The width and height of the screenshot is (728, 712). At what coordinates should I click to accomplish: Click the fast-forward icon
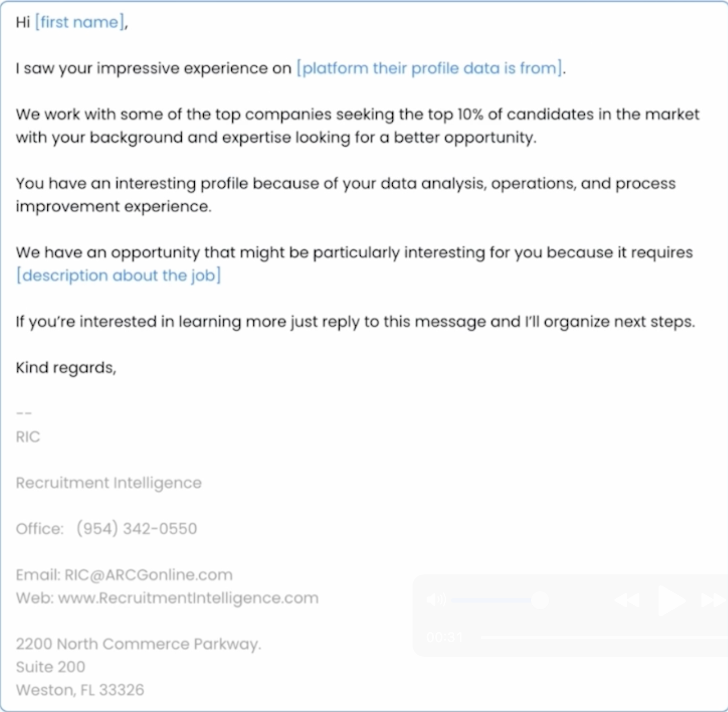pos(713,600)
